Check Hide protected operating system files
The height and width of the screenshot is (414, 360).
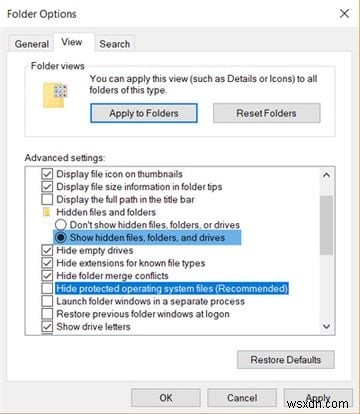47,288
